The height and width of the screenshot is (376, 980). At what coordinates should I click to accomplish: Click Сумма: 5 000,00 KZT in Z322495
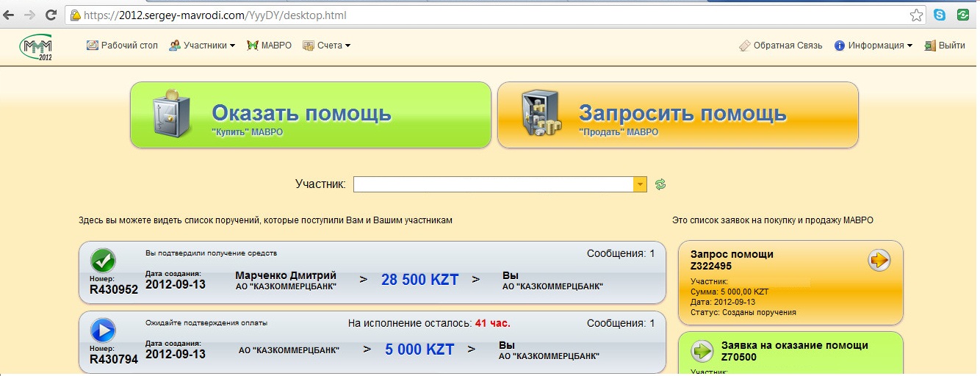tap(730, 292)
